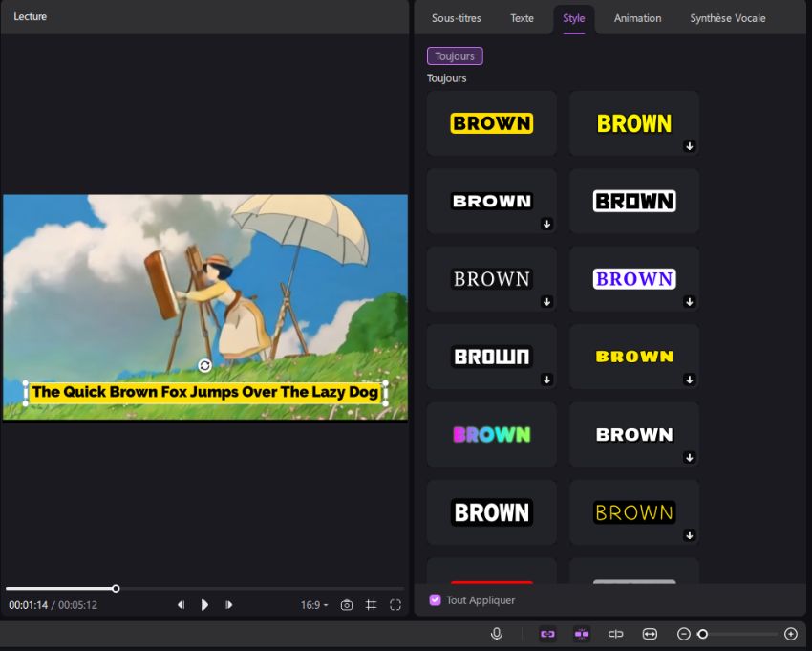The height and width of the screenshot is (651, 812).
Task: Toggle the purple magnetic snap icon
Action: [582, 634]
